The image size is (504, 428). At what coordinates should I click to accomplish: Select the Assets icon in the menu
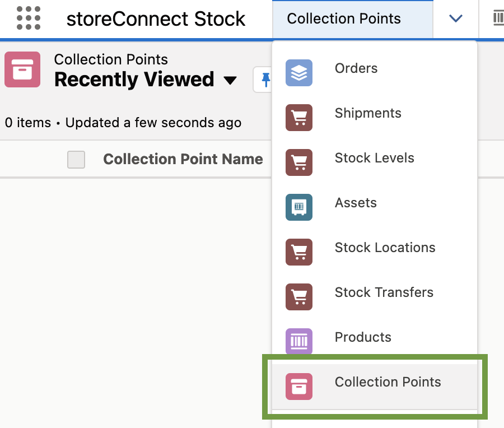click(299, 207)
